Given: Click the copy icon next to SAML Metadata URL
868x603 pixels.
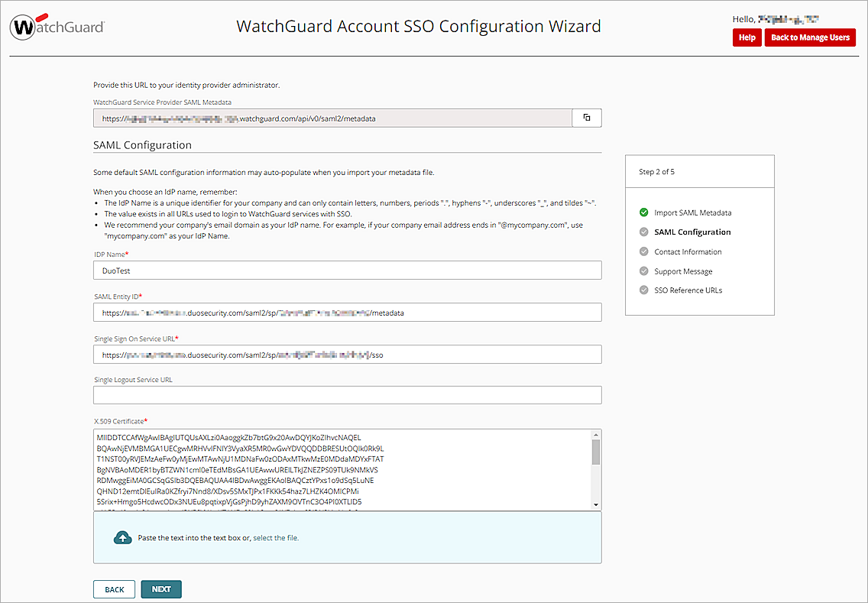Looking at the screenshot, I should 586,118.
